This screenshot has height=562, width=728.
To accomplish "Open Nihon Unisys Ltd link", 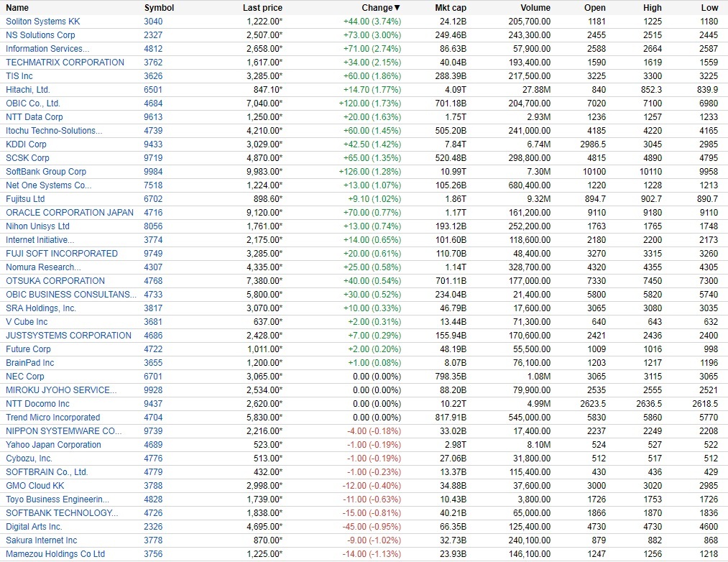I will pyautogui.click(x=37, y=226).
